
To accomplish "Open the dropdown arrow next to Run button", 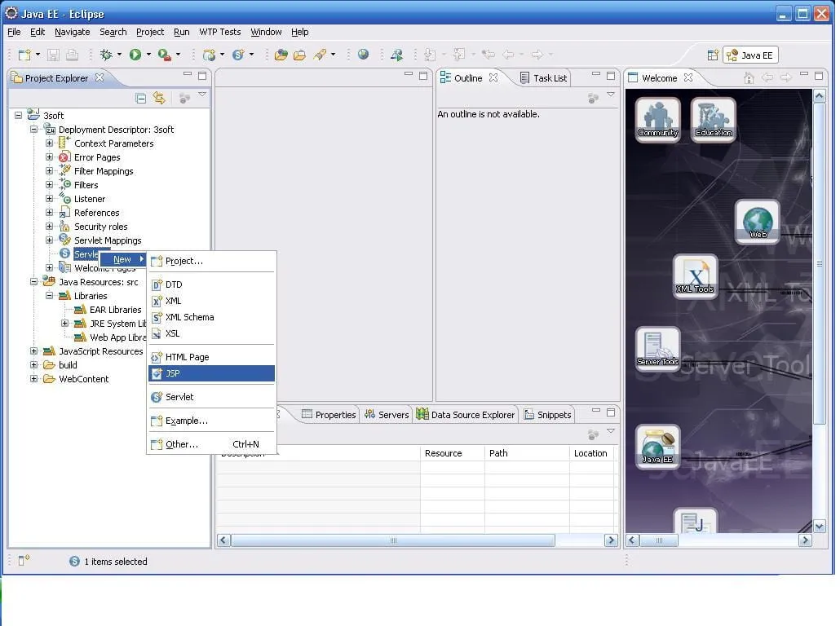I will [x=148, y=55].
